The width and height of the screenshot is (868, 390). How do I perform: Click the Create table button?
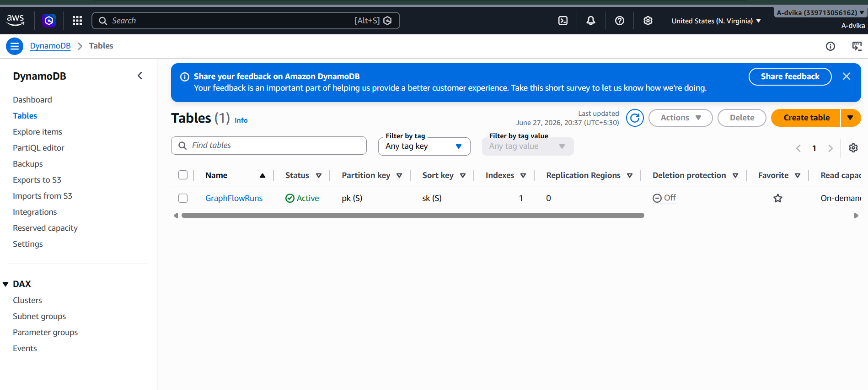click(x=806, y=118)
